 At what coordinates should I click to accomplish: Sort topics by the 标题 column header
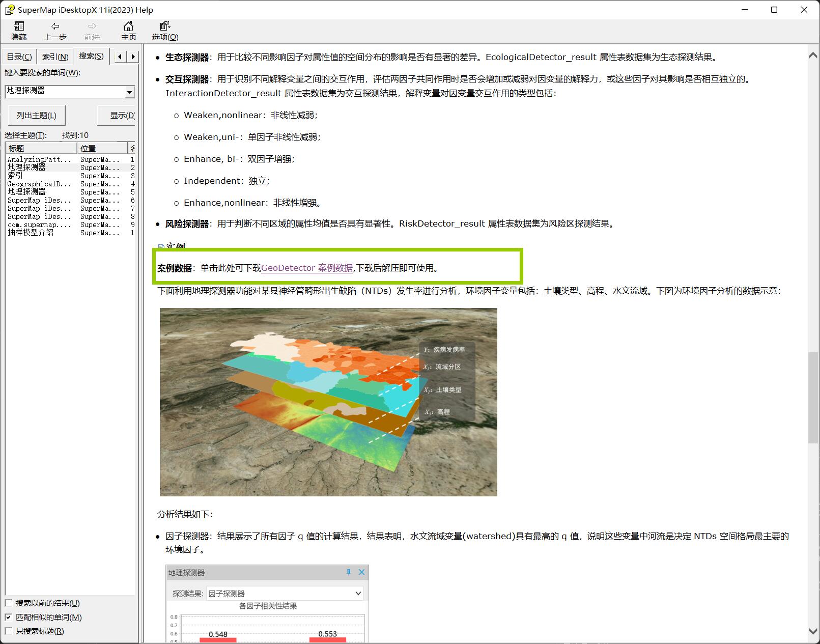[41, 148]
